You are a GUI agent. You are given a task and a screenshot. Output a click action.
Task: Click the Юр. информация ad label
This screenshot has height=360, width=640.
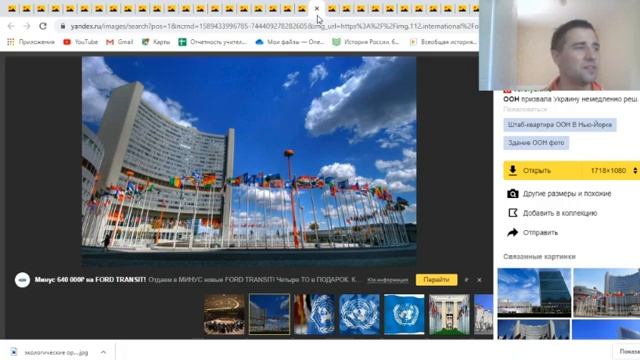(388, 280)
